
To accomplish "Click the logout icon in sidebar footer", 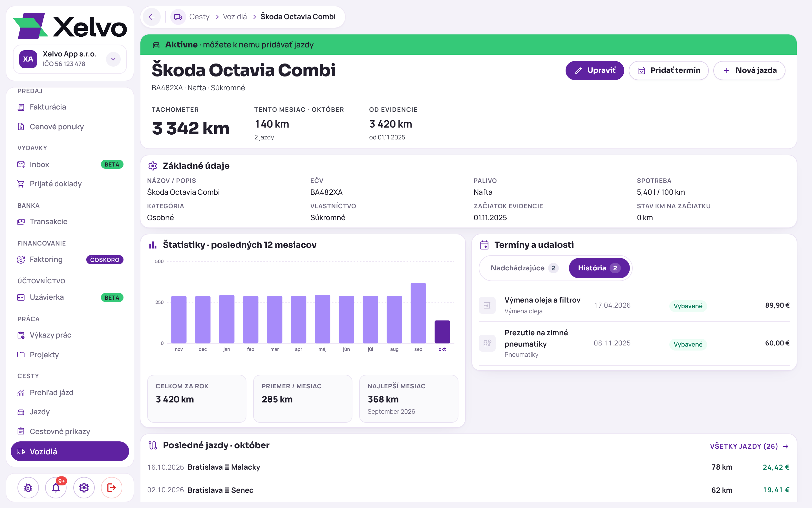I will coord(112,487).
